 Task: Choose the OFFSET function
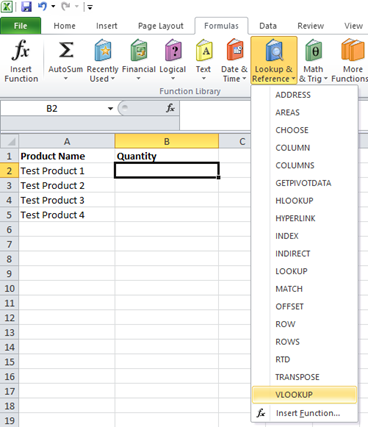click(304, 307)
